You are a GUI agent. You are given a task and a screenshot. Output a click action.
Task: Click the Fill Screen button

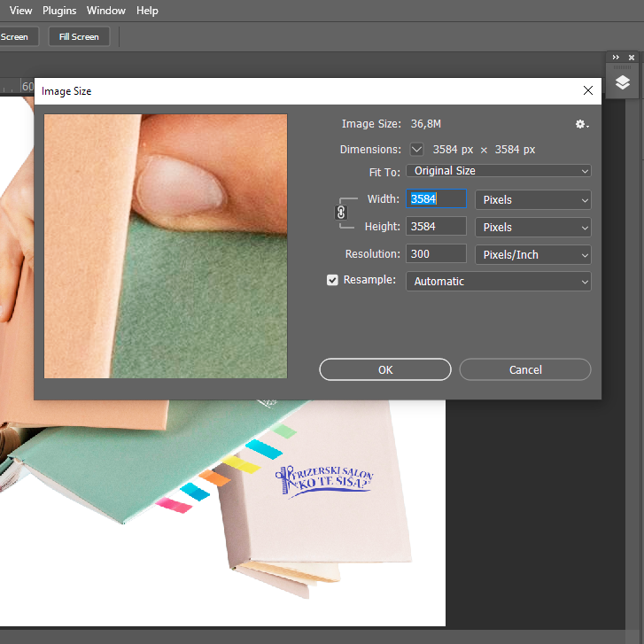pos(79,36)
